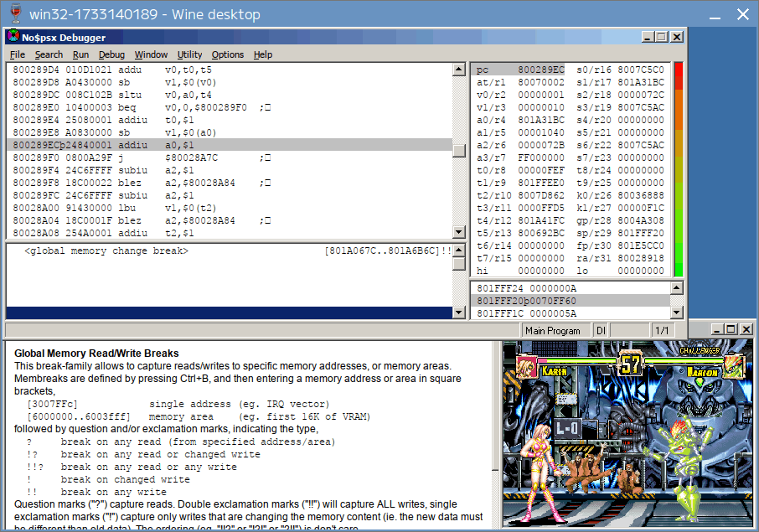Click the pc register value 800289EC
Viewport: 759px width, 532px height.
[540, 70]
